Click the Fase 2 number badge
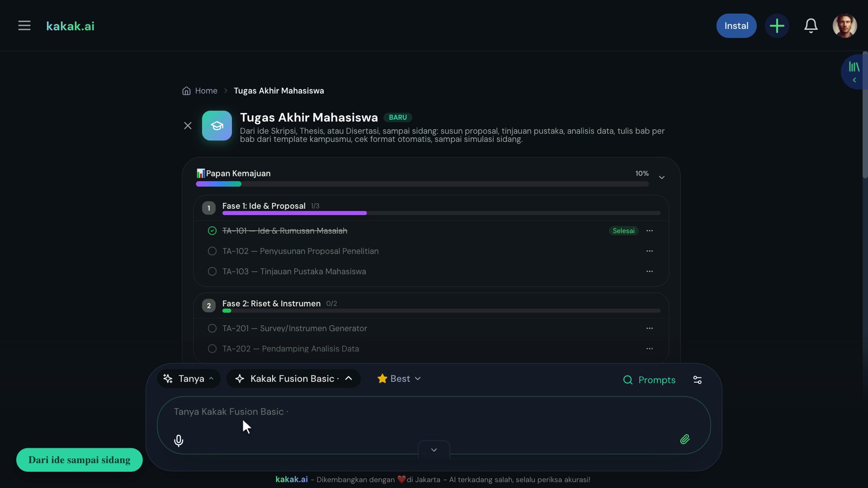Image resolution: width=868 pixels, height=488 pixels. (209, 305)
